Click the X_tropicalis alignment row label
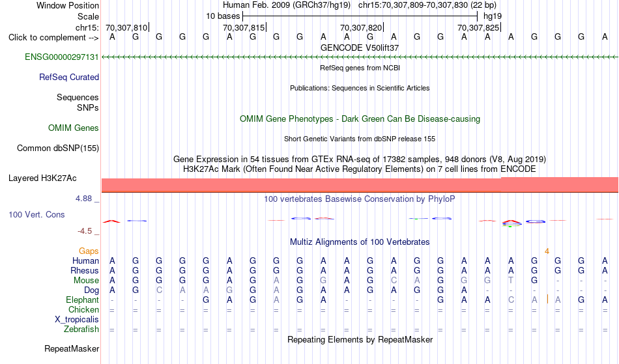 pyautogui.click(x=77, y=320)
